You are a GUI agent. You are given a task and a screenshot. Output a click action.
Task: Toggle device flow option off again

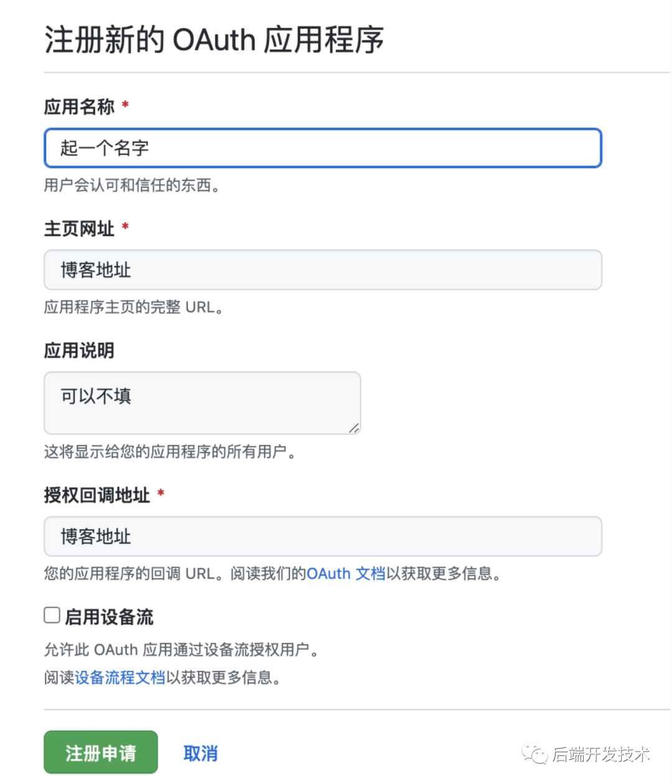pyautogui.click(x=51, y=615)
